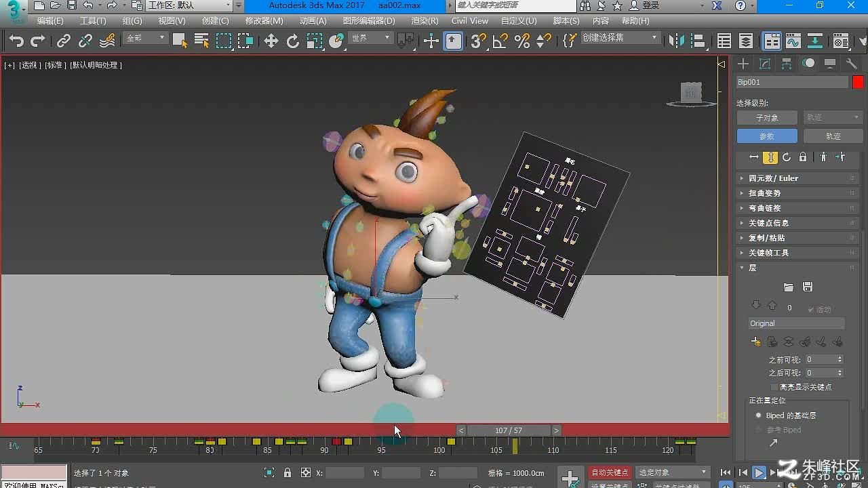Toggle the Percent Snap button
Screen dimensions: 868x488
522,41
